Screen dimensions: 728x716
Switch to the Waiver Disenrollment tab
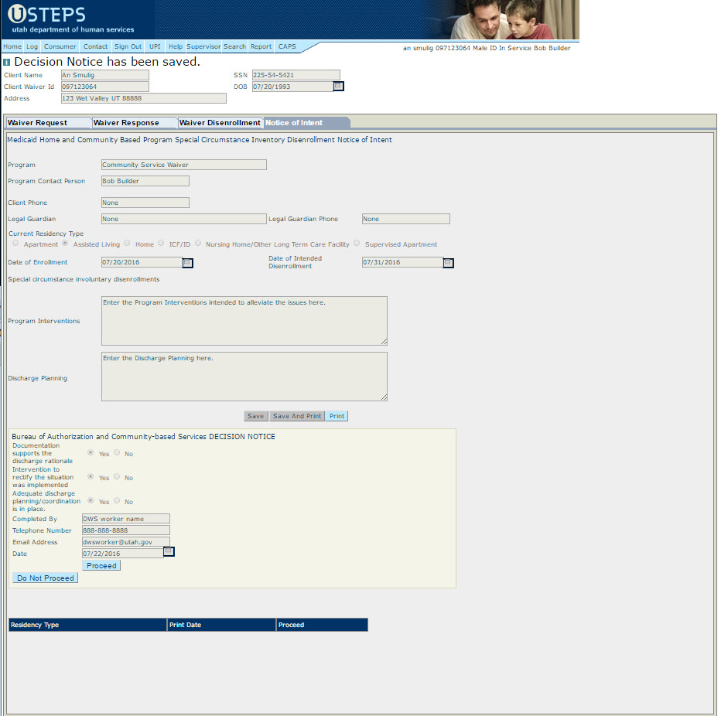point(220,122)
